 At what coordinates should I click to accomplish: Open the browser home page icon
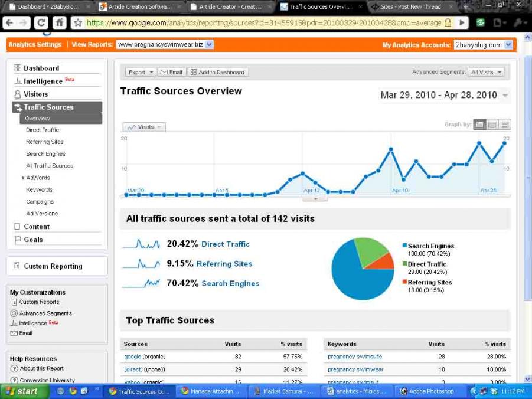[59, 23]
